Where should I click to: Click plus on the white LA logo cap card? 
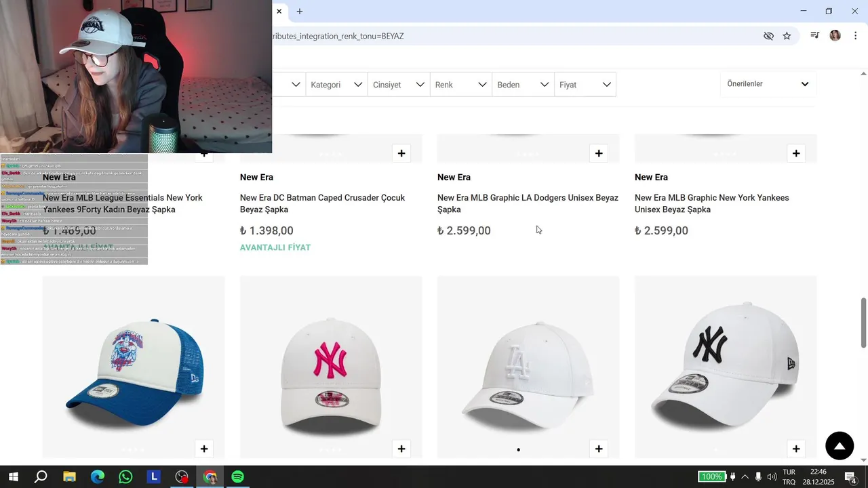(599, 449)
